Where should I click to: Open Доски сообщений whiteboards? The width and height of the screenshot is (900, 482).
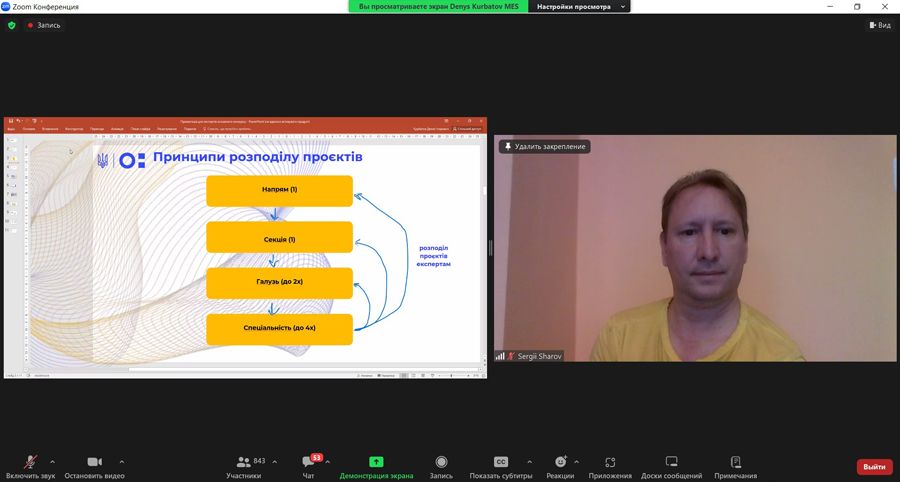pyautogui.click(x=672, y=467)
